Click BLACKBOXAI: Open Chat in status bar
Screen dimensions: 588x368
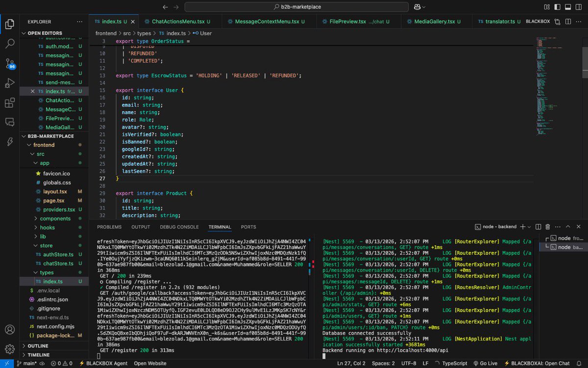[537, 364]
